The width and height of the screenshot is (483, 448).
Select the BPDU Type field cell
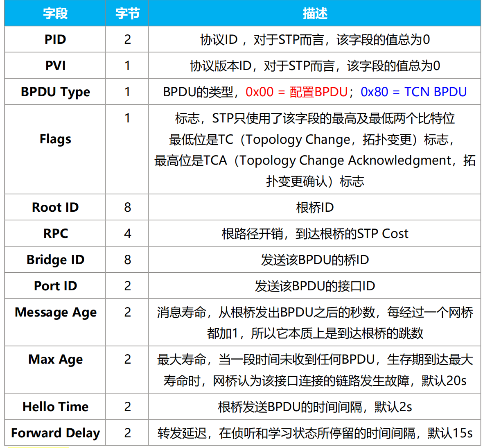55,92
